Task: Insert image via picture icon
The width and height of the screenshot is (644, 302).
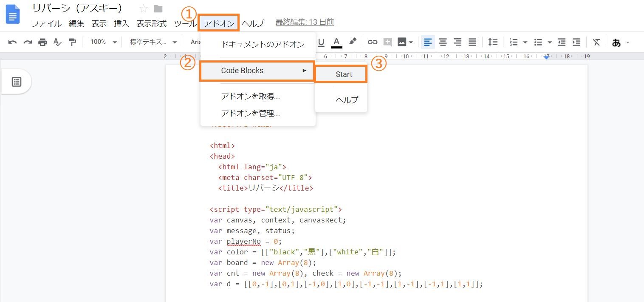Action: (x=401, y=42)
